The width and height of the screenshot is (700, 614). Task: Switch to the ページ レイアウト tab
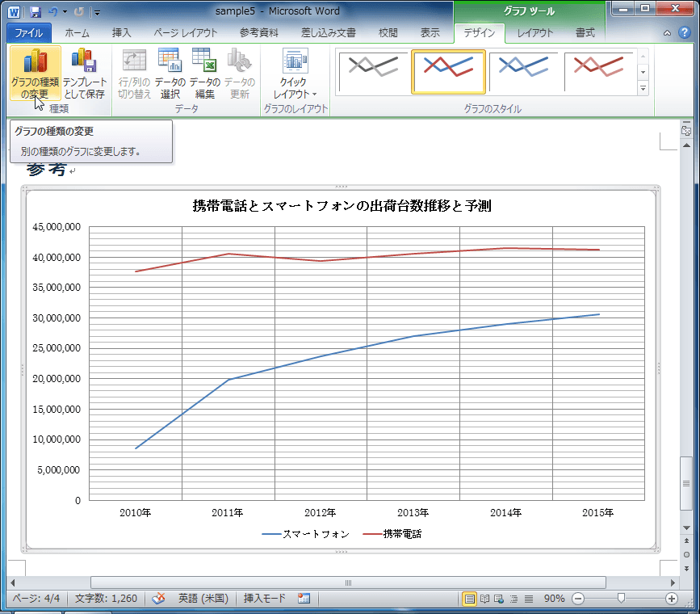click(x=186, y=33)
